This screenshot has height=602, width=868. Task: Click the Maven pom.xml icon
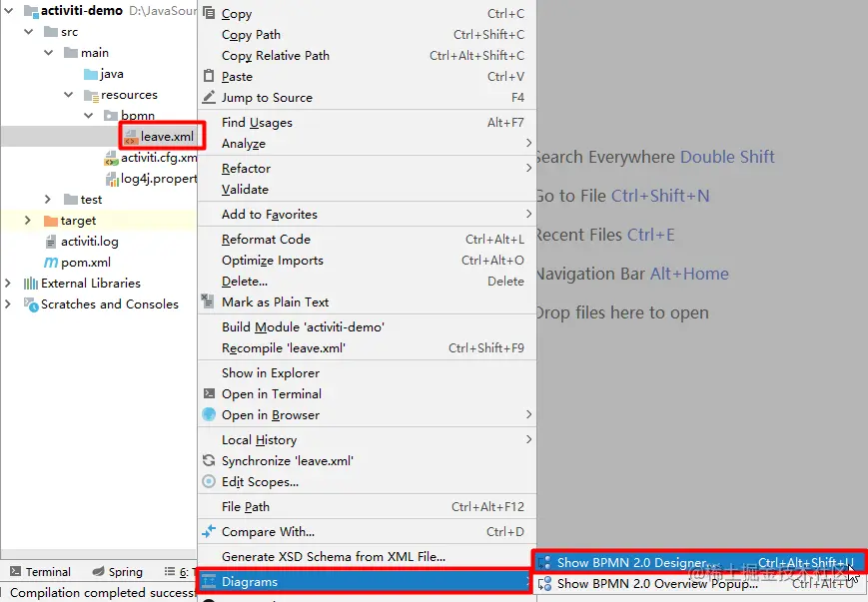(50, 263)
